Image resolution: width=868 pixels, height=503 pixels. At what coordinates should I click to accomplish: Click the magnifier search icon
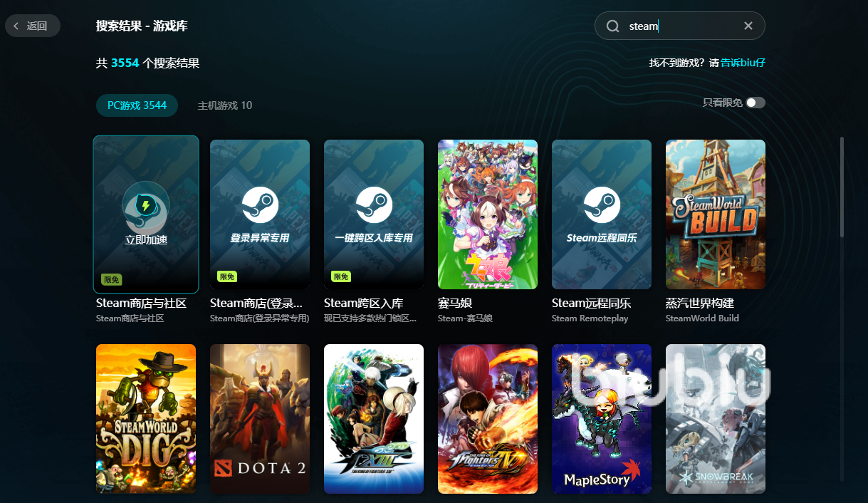pyautogui.click(x=612, y=26)
